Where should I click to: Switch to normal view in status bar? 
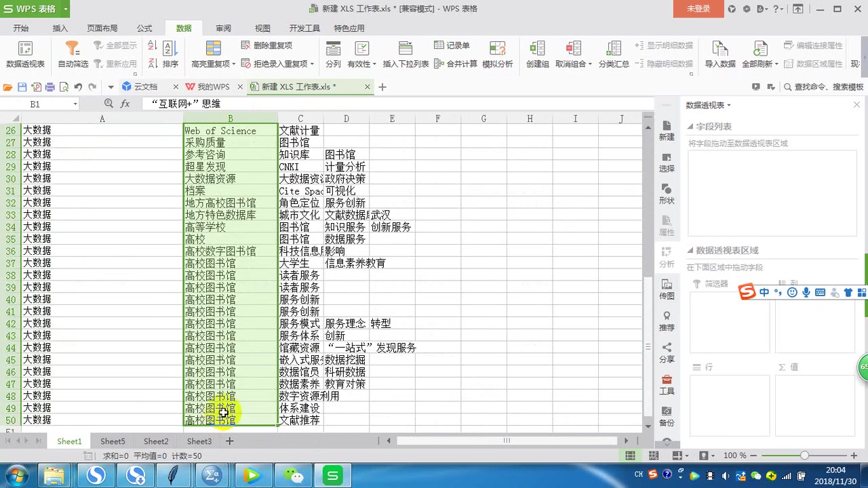[630, 455]
